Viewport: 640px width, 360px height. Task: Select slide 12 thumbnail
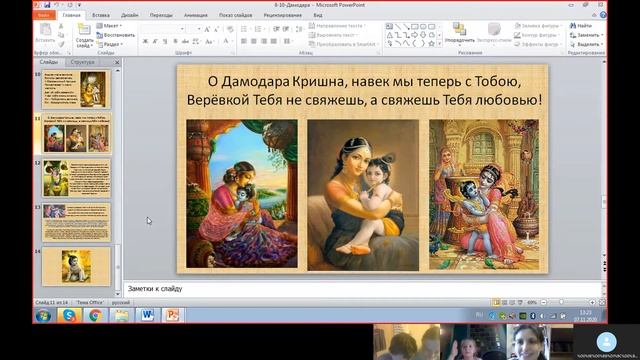pyautogui.click(x=76, y=178)
